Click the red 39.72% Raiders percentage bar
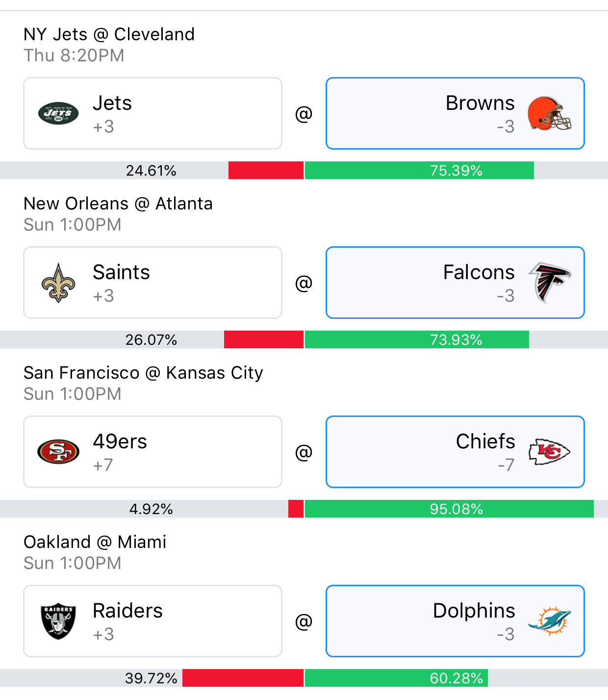The image size is (608, 700). (x=243, y=678)
